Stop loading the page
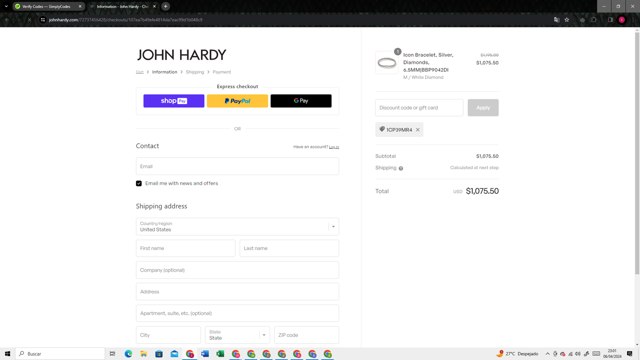The height and width of the screenshot is (360, 640). [x=29, y=20]
